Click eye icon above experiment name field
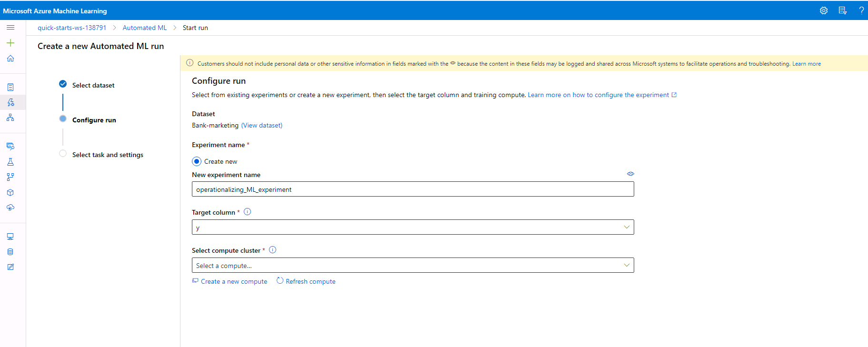Image resolution: width=868 pixels, height=347 pixels. tap(630, 174)
